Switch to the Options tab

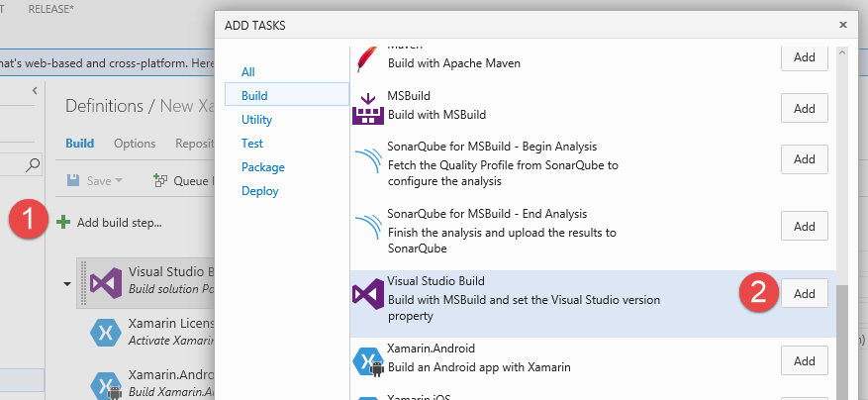(135, 144)
